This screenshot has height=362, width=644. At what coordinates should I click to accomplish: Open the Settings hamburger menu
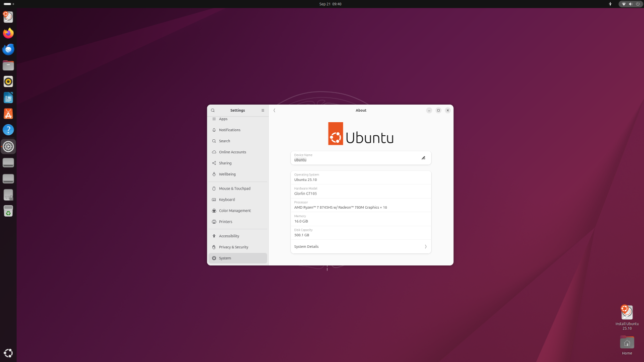click(x=263, y=111)
